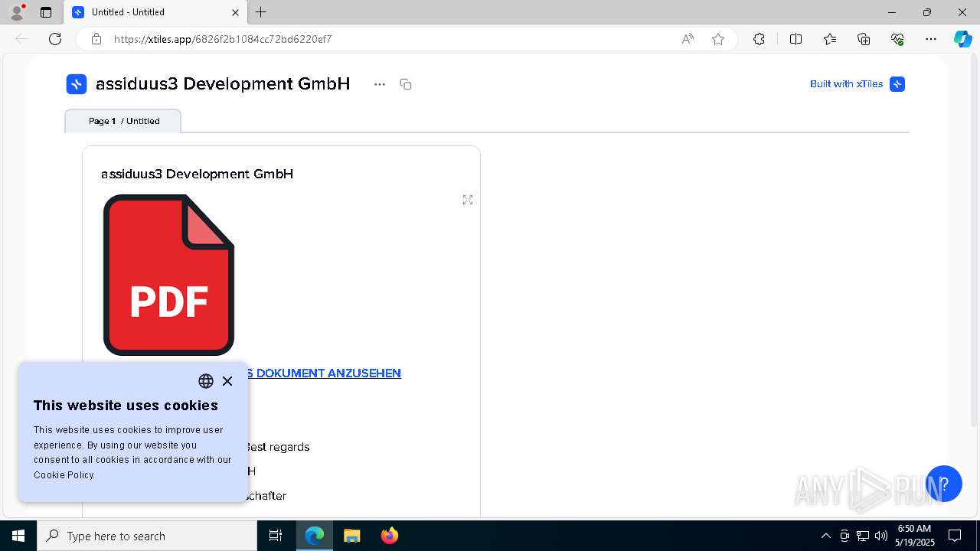Refresh the current page
This screenshot has height=551, width=980.
click(x=55, y=39)
